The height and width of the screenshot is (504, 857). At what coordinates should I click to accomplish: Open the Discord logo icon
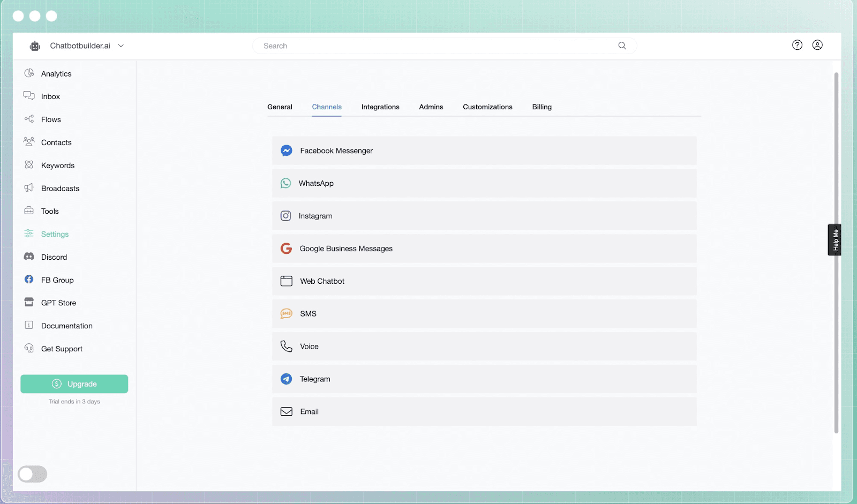coord(29,257)
